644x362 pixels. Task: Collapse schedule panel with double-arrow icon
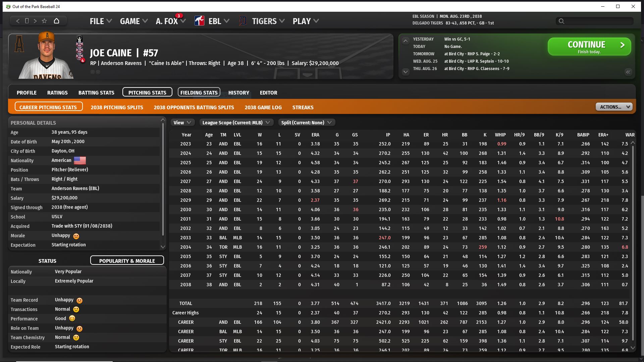click(x=628, y=72)
